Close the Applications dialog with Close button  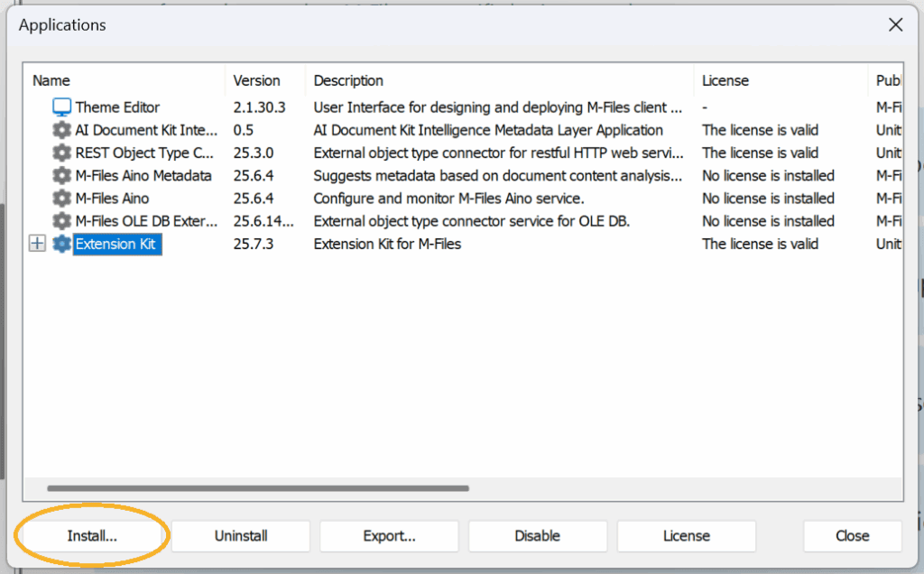852,536
